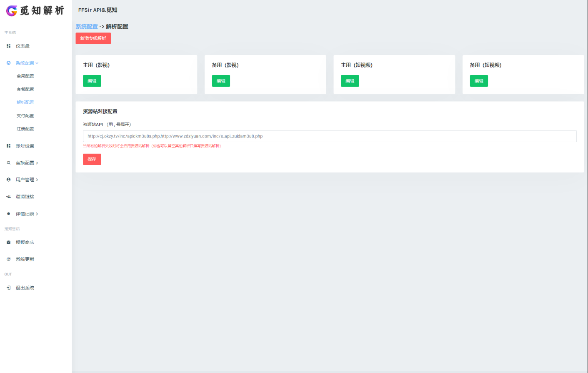Click the 详情记录 dot icon

click(x=8, y=214)
